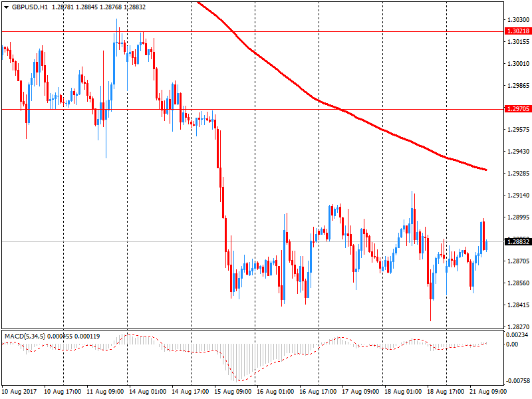
Task: Click the 1.29575 price scale value
Action: point(518,129)
